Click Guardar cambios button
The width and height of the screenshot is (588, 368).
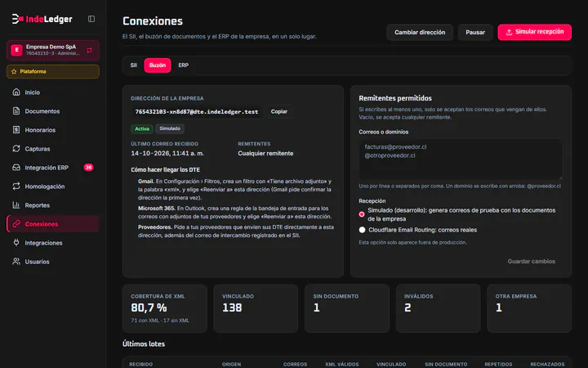coord(531,262)
